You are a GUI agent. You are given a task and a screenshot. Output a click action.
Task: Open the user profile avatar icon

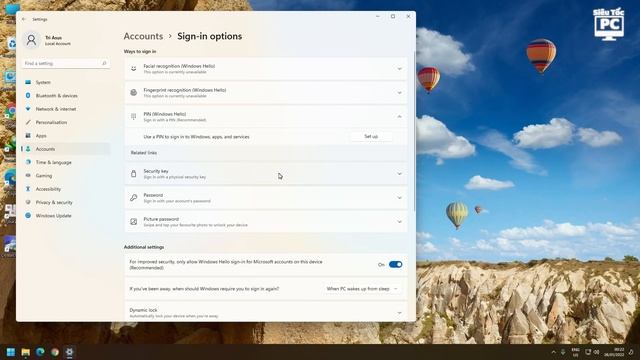[31, 40]
